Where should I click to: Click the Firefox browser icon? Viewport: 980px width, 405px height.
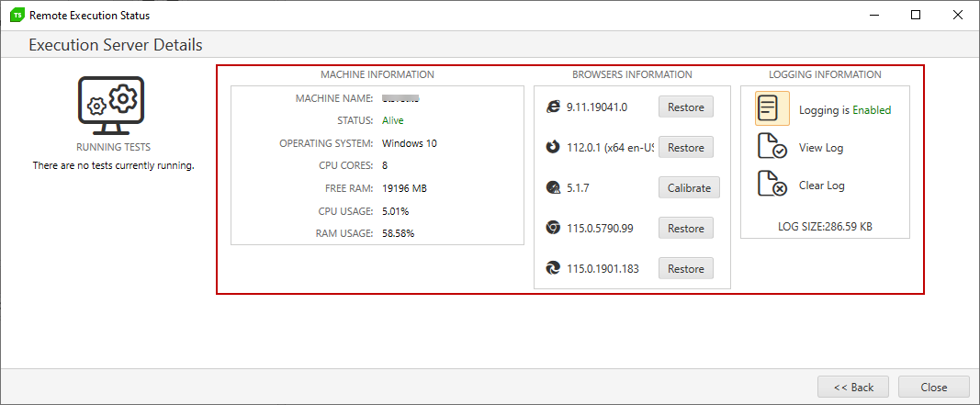[553, 148]
